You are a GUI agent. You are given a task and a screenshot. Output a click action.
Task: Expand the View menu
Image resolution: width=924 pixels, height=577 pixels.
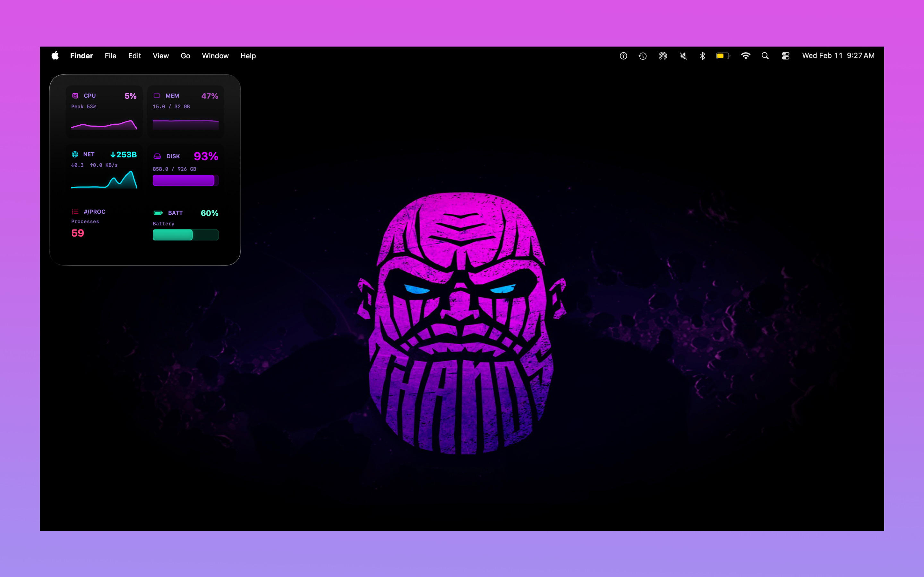pyautogui.click(x=161, y=56)
